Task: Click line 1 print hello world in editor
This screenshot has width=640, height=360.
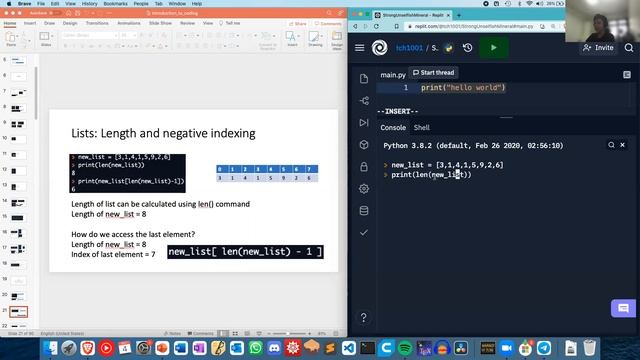Action: pos(463,87)
